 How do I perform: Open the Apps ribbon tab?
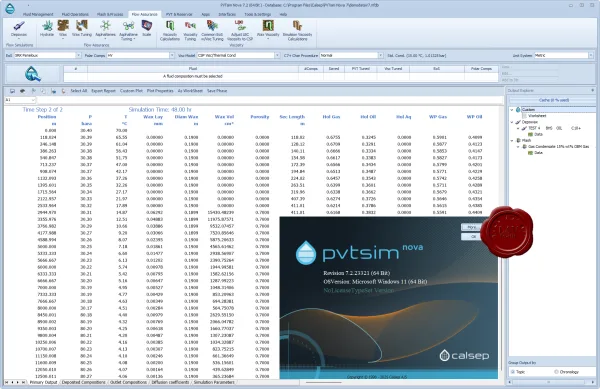coord(205,14)
